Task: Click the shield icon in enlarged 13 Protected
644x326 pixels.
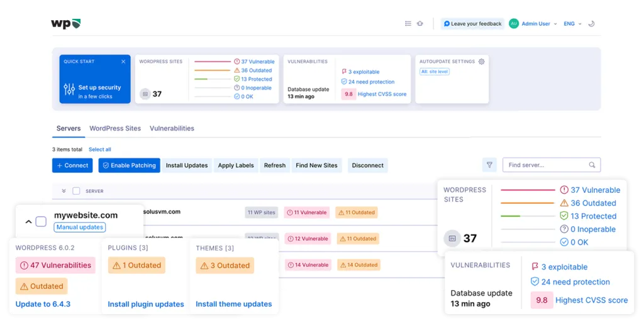Action: [x=564, y=215]
